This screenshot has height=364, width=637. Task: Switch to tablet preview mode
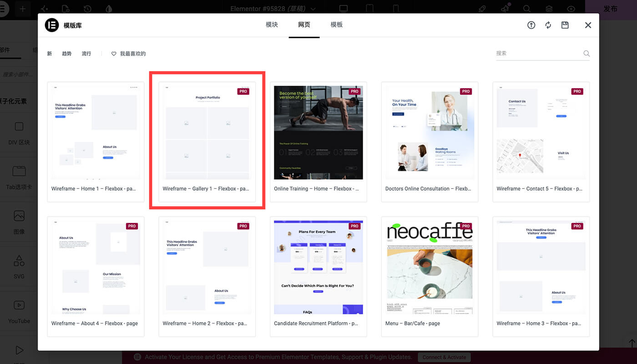point(369,9)
